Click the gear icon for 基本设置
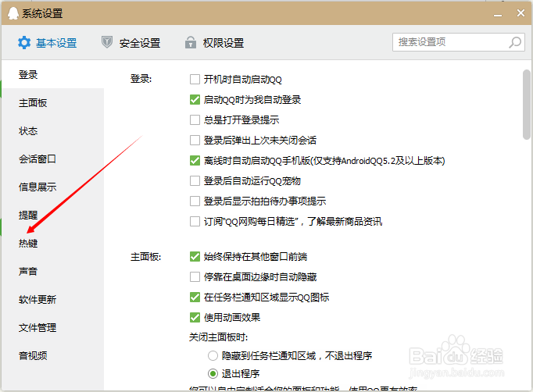This screenshot has height=392, width=533. coord(24,43)
